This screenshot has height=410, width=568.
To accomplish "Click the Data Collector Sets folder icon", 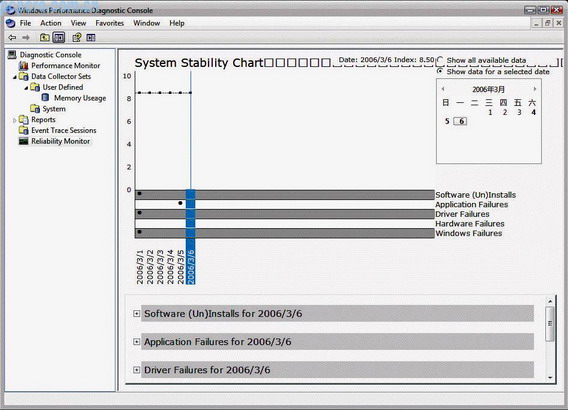I will [x=24, y=76].
